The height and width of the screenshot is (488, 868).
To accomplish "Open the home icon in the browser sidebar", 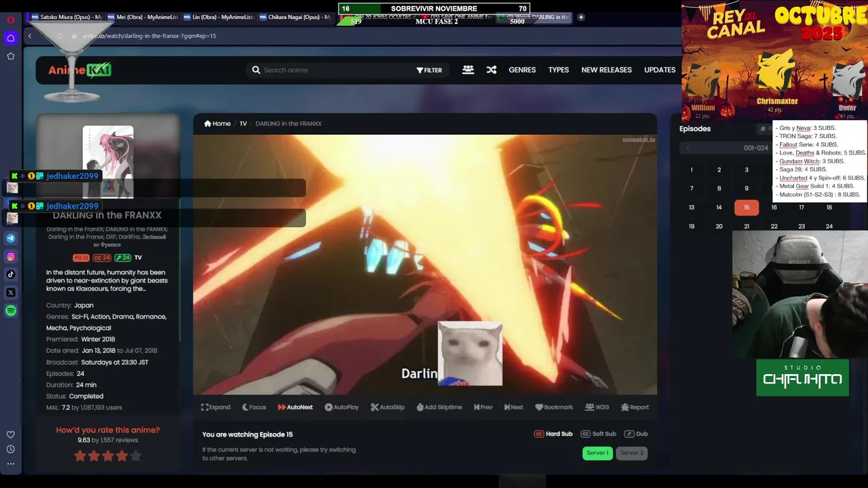I will pos(11,38).
